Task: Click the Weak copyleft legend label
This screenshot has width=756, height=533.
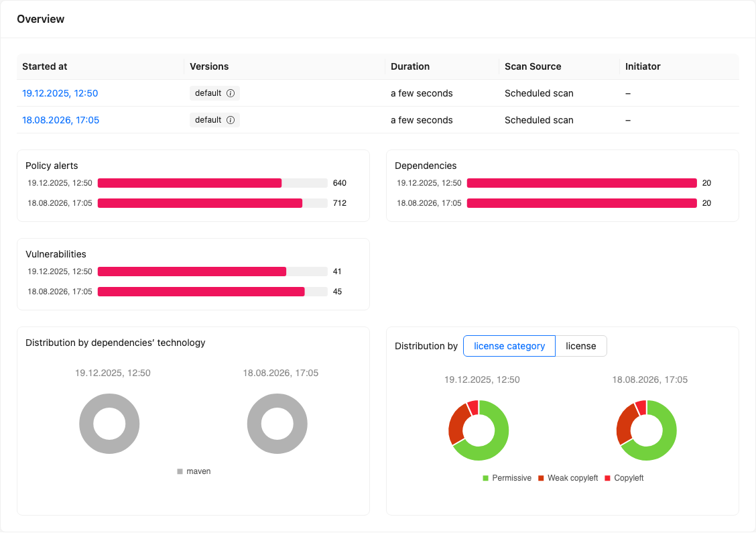Action: [573, 478]
